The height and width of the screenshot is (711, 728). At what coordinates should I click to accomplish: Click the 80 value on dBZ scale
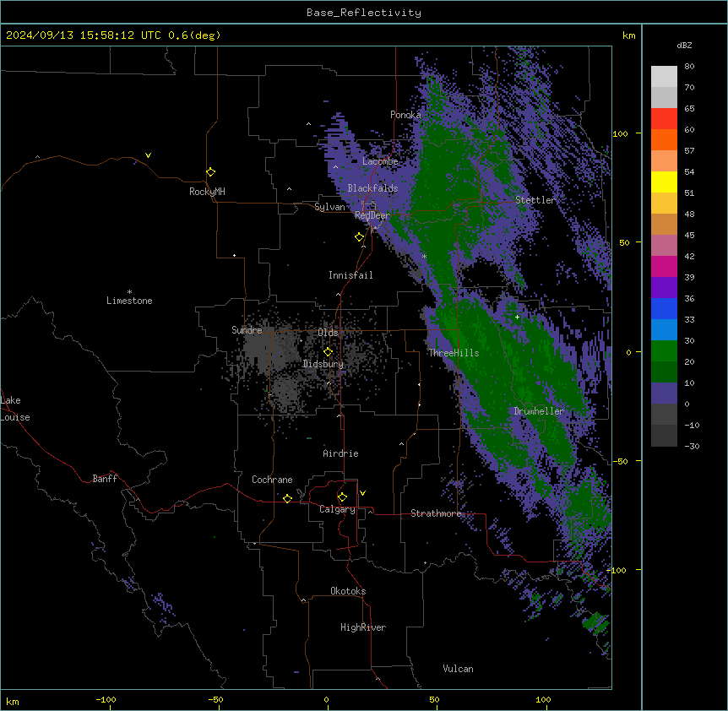tap(689, 67)
